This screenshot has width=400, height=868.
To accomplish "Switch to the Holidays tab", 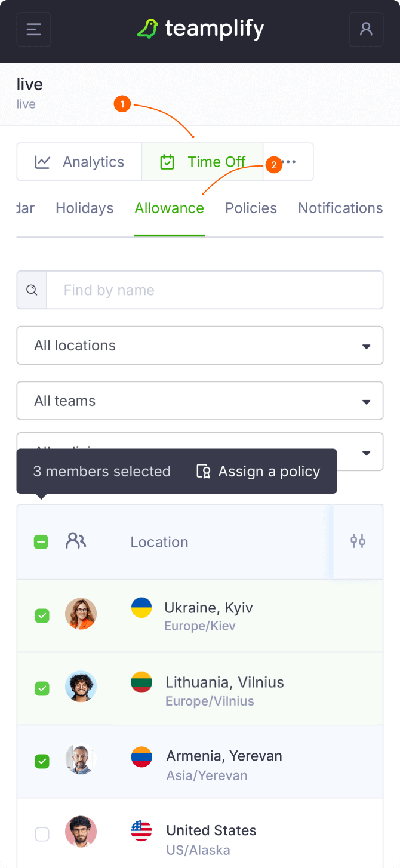I will [84, 208].
